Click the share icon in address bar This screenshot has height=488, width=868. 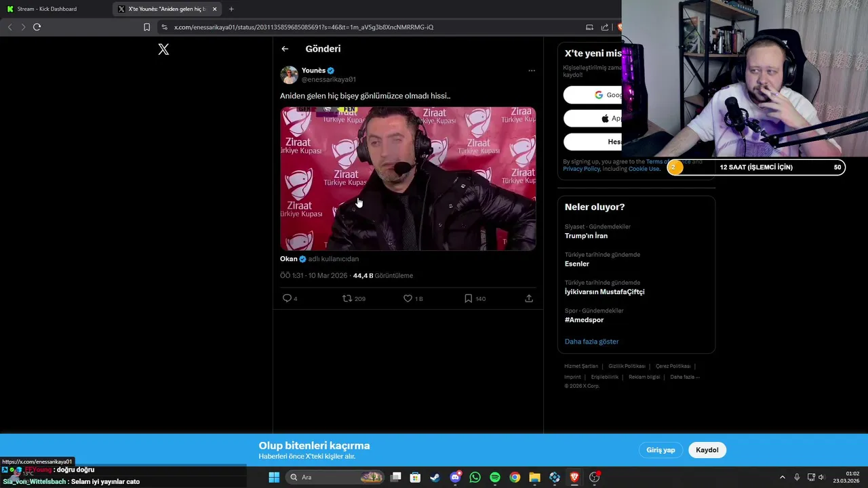pyautogui.click(x=604, y=27)
